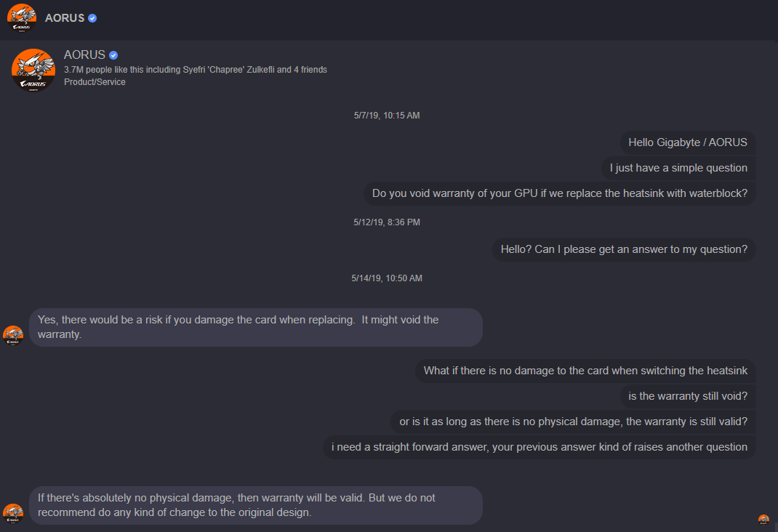Click sender avatar beside "Yes, there would be a risk"

click(13, 335)
